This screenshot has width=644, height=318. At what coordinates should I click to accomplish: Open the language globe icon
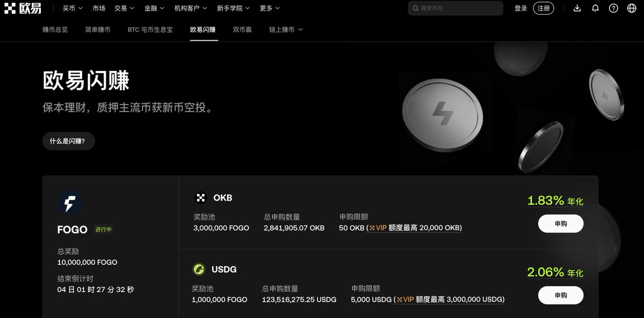[632, 8]
